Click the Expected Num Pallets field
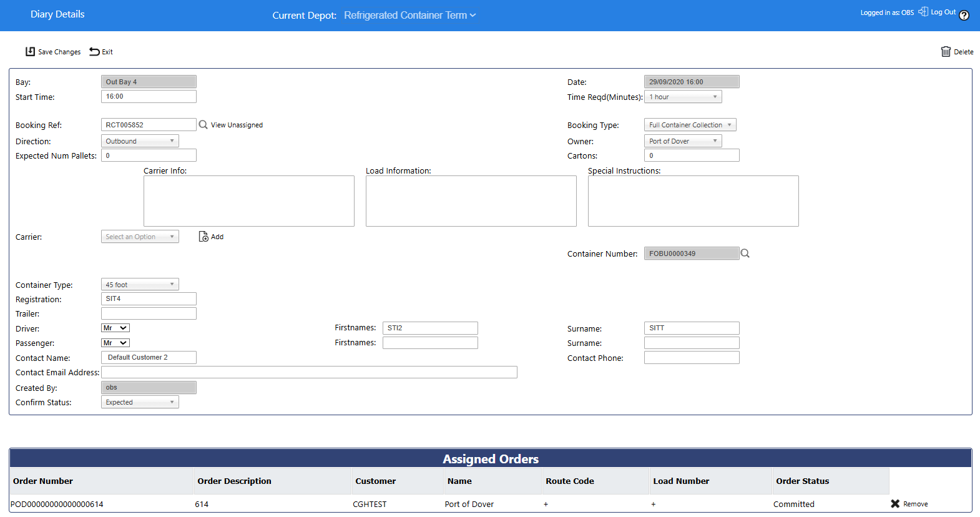 coord(149,155)
